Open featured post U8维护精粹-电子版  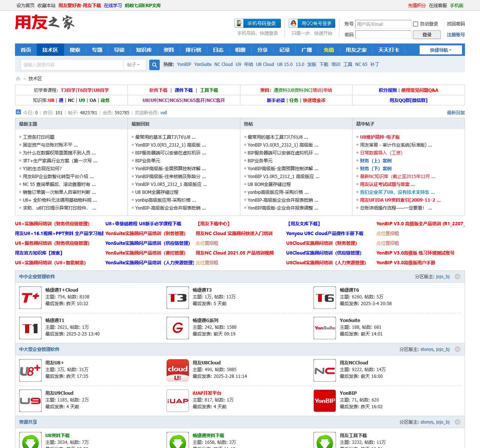(380, 137)
